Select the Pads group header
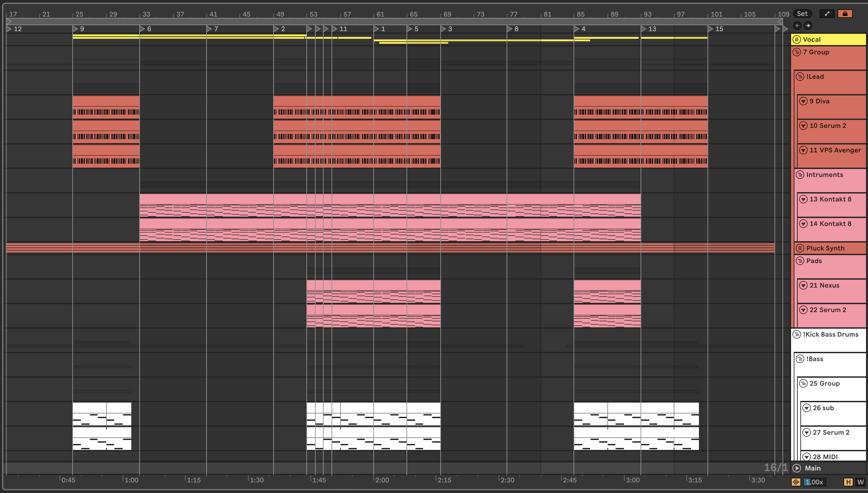The image size is (868, 493). pyautogui.click(x=814, y=261)
